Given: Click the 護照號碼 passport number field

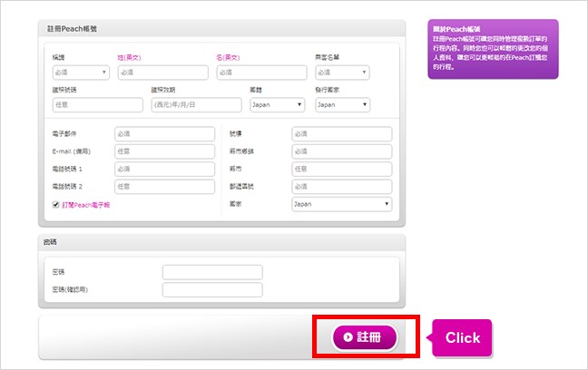Looking at the screenshot, I should pyautogui.click(x=97, y=105).
